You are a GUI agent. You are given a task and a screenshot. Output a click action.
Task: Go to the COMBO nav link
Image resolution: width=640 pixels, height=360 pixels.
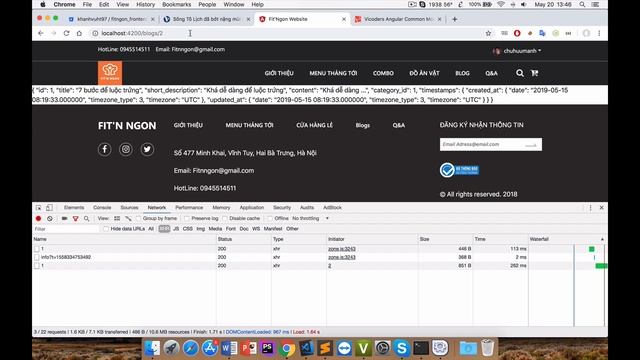point(383,73)
